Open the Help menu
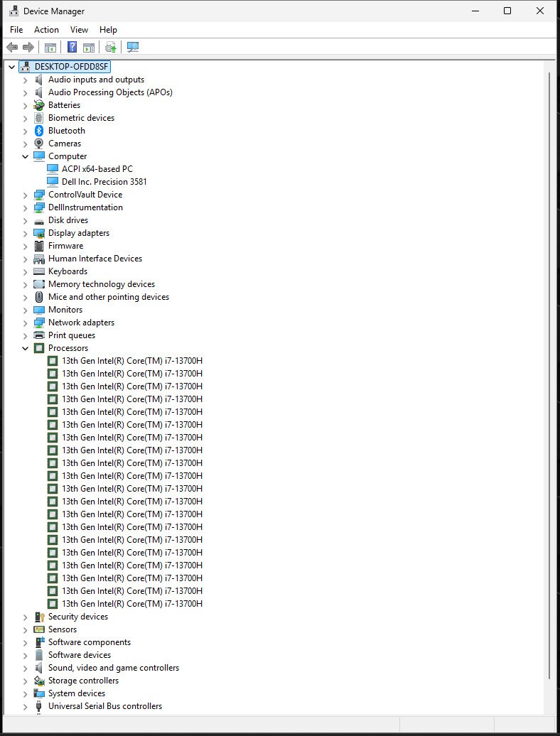 click(108, 30)
